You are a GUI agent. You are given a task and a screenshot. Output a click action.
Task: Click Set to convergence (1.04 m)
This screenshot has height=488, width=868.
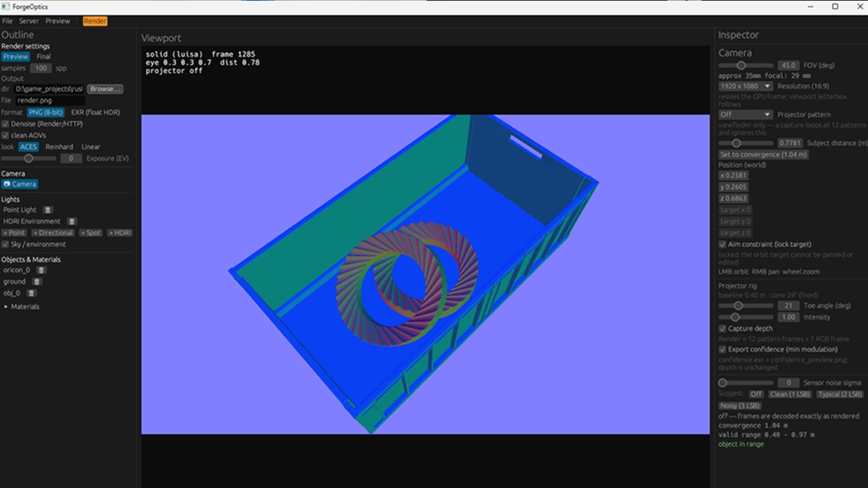coord(763,154)
